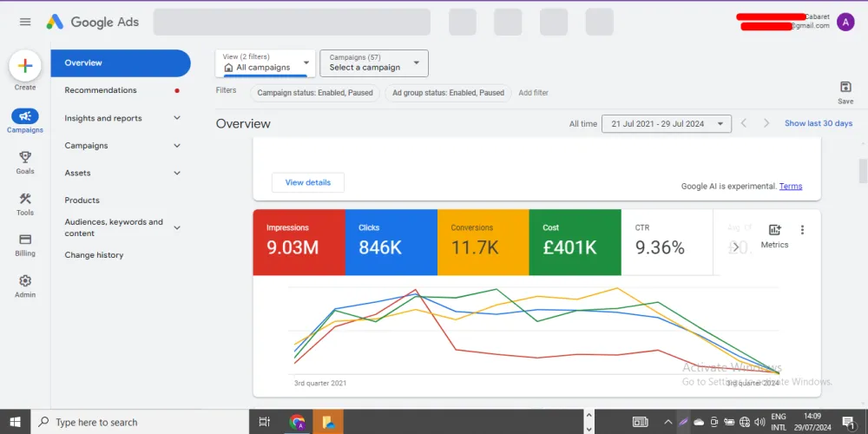This screenshot has height=434, width=868.
Task: Click the Create plus button
Action: point(25,66)
